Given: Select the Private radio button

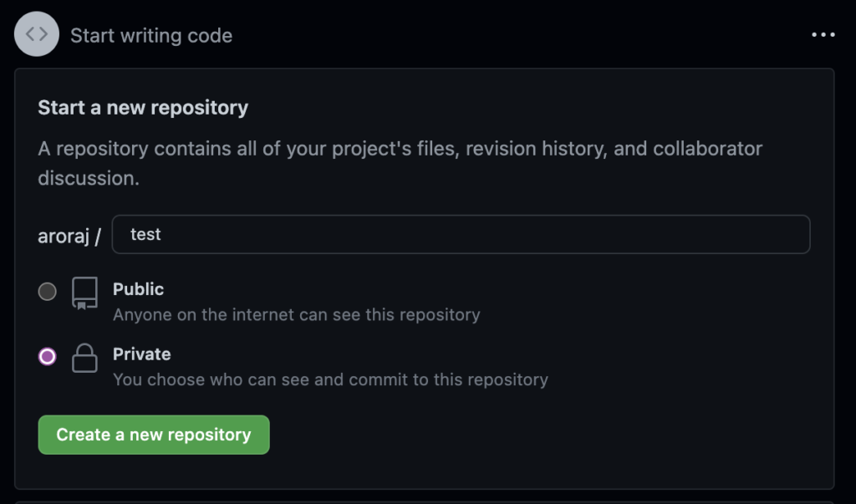Looking at the screenshot, I should pos(48,357).
